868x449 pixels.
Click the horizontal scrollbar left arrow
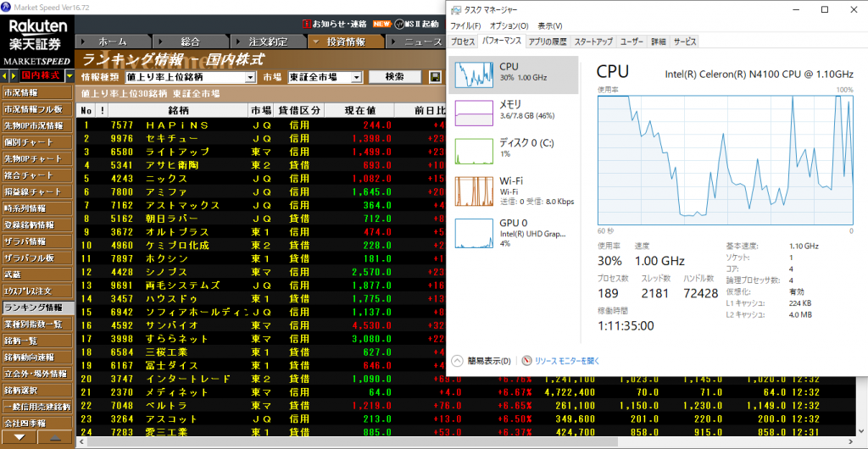pyautogui.click(x=81, y=443)
